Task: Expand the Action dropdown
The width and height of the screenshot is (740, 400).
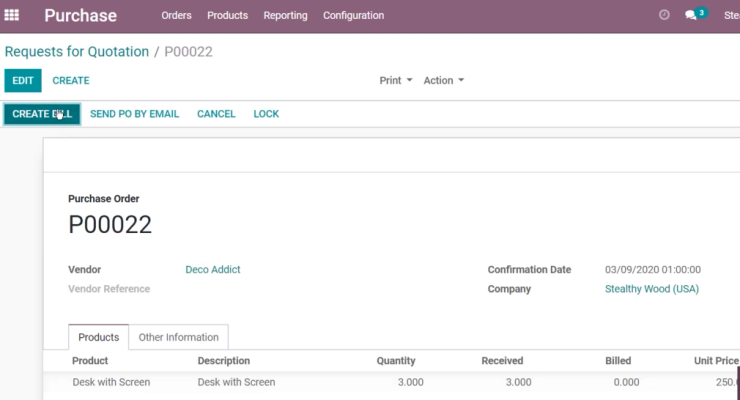Action: click(444, 80)
